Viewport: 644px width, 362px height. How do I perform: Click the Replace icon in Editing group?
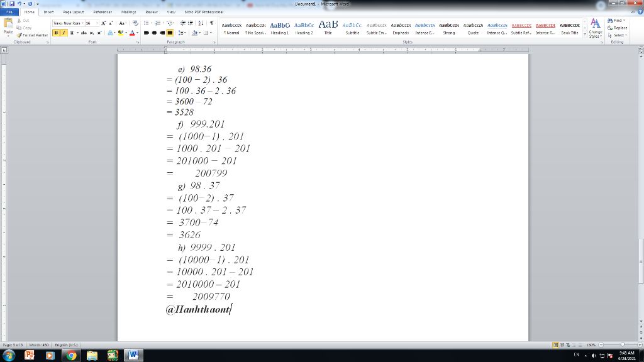(618, 28)
